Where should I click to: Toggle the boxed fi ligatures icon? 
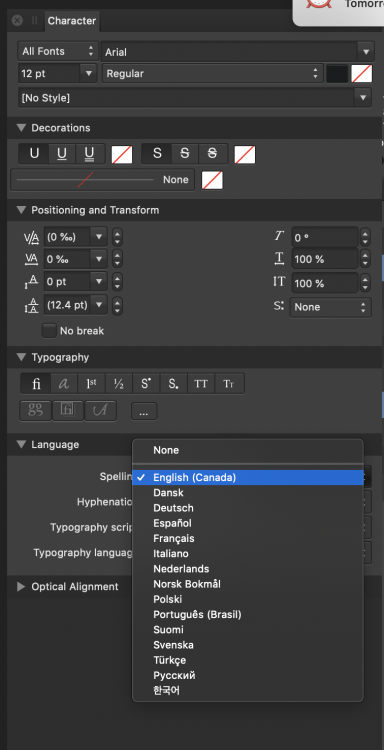pos(68,411)
